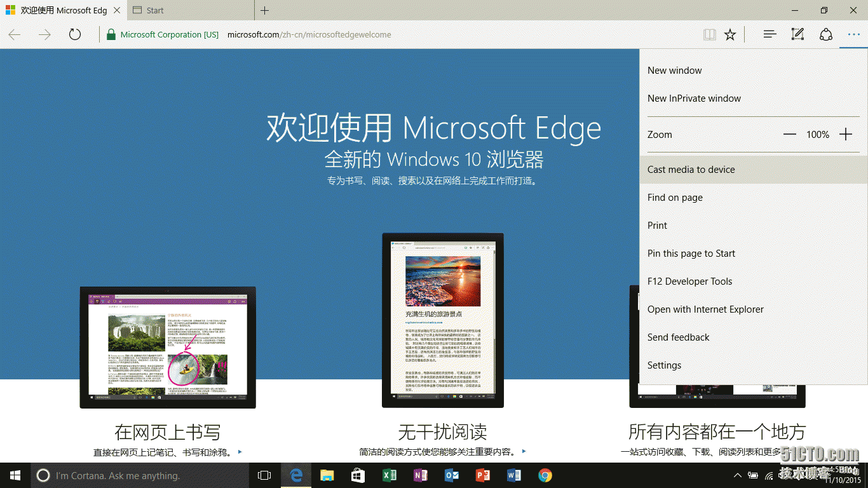Click Microsoft Edge taskbar icon

(296, 475)
